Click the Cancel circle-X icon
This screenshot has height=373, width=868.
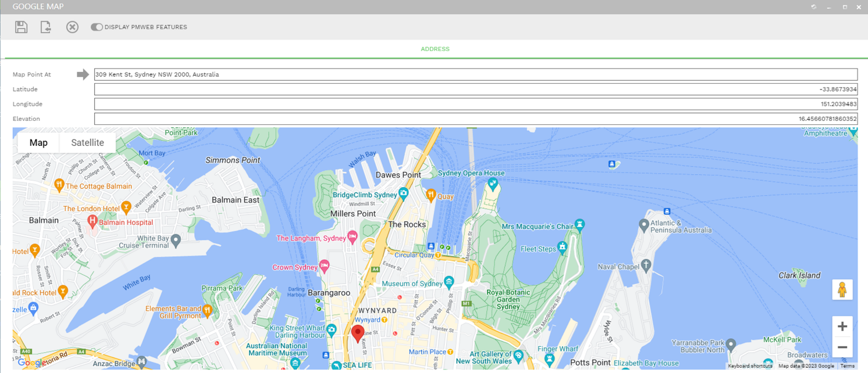pyautogui.click(x=72, y=27)
